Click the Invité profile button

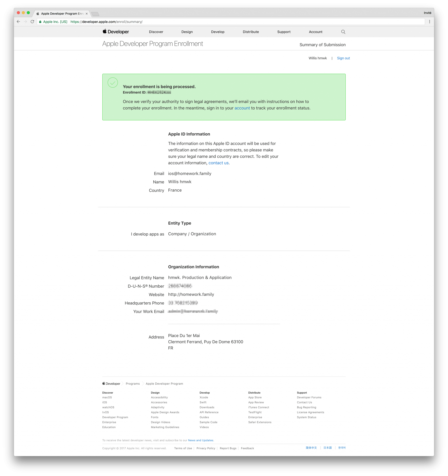427,13
